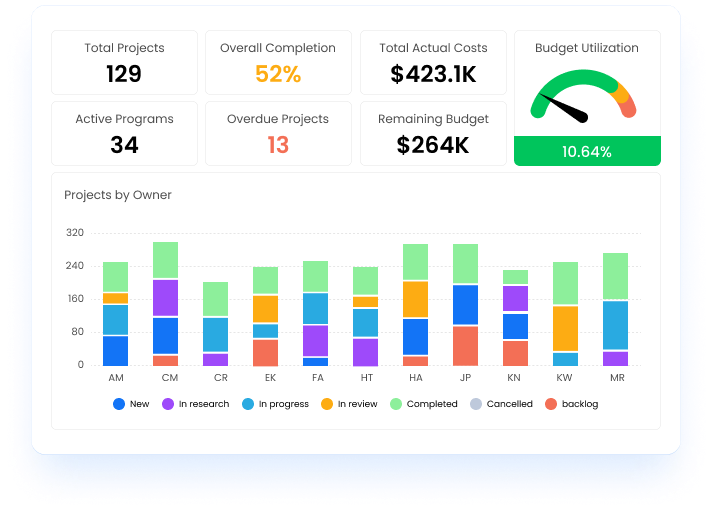Select the FA owner axis label
Viewport: 712px width, 512px height.
[318, 378]
